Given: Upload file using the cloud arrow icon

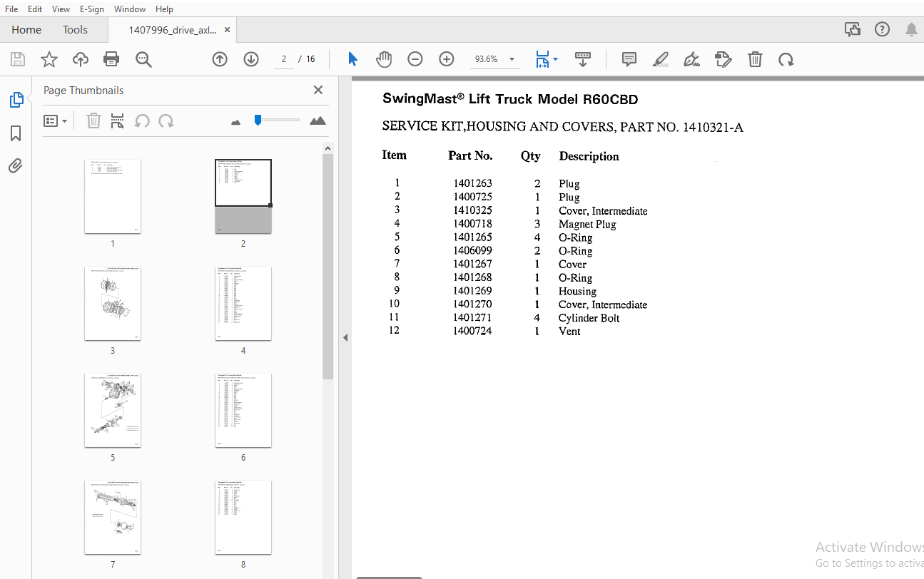Looking at the screenshot, I should 81,59.
